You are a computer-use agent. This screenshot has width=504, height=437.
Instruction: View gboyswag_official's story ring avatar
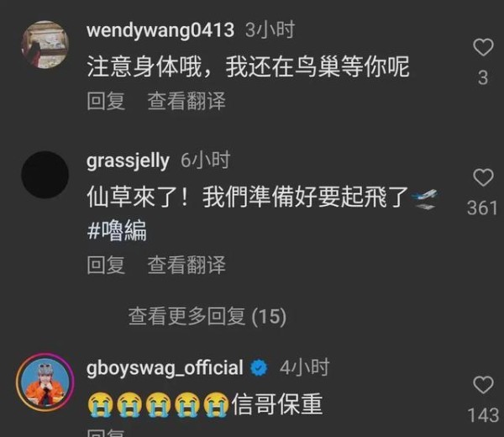click(45, 382)
